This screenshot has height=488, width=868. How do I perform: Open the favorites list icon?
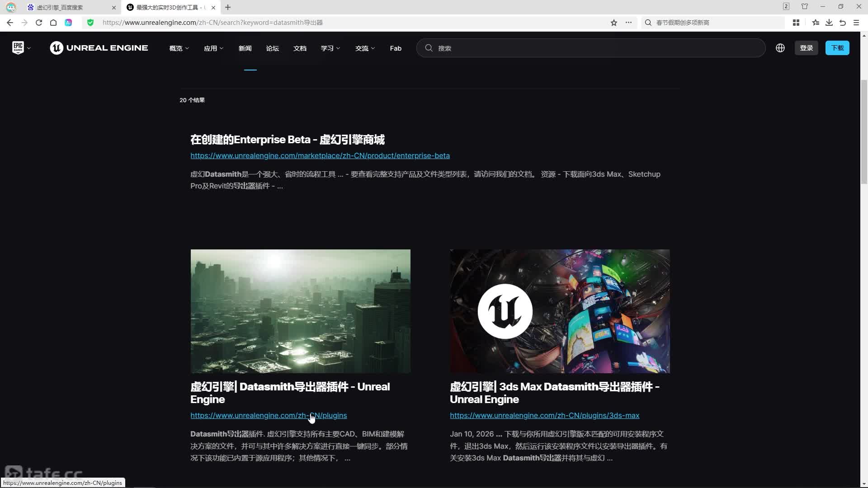[816, 23]
